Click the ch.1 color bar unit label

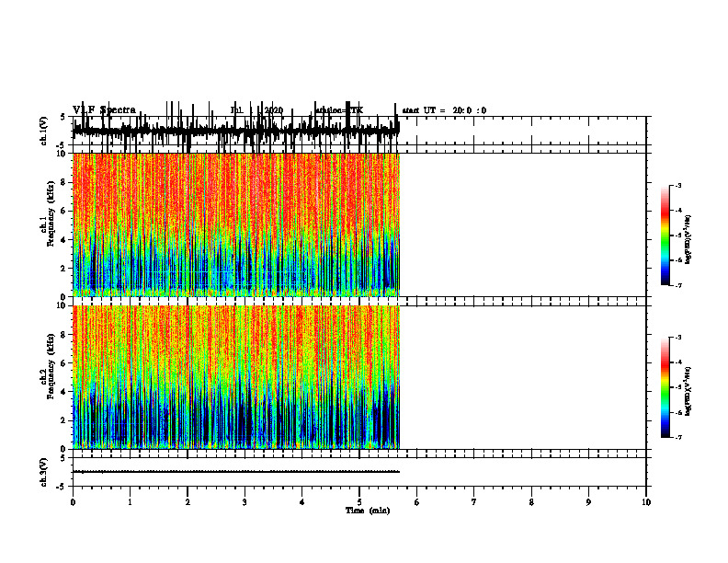tap(688, 239)
